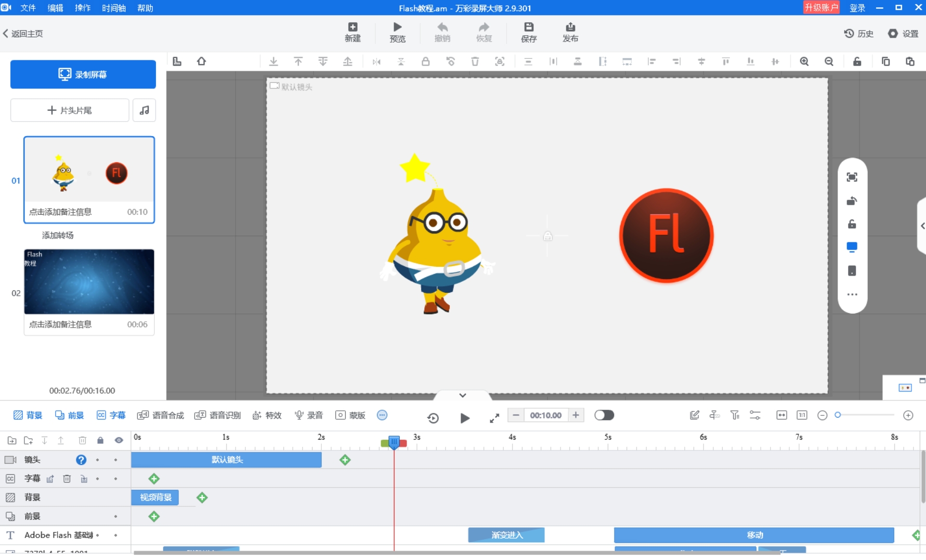926x560 pixels.
Task: Publish the video using 发布
Action: point(570,32)
